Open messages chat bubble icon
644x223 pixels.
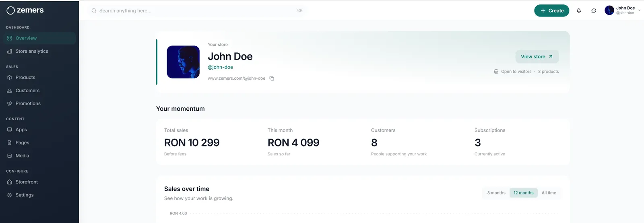[x=594, y=11]
